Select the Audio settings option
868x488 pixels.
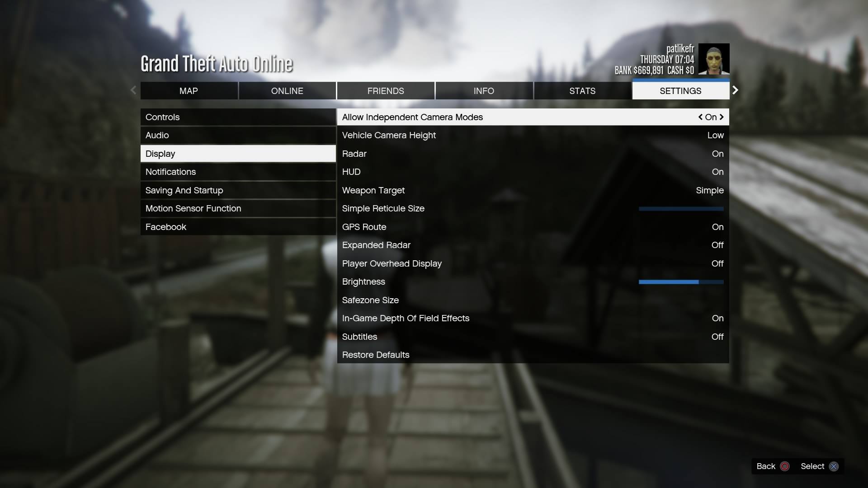tap(238, 135)
